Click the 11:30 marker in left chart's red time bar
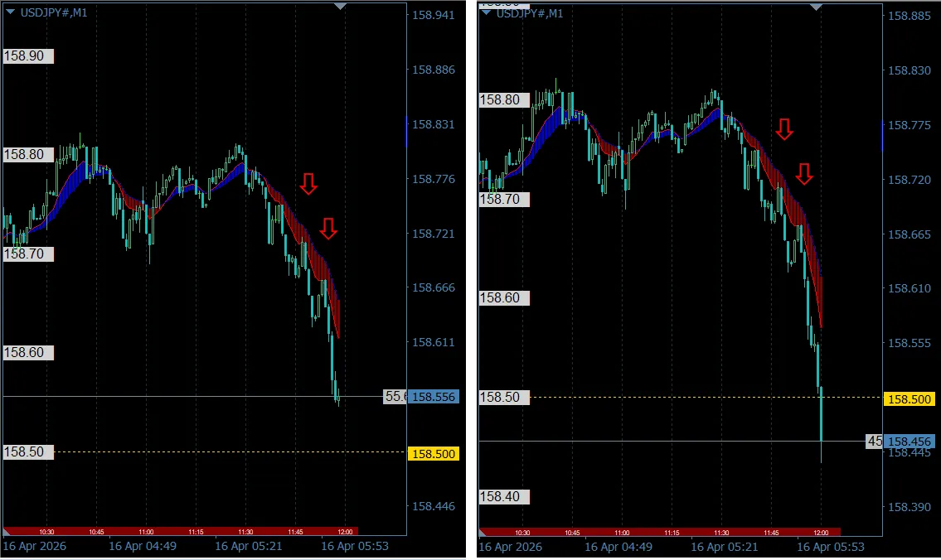The image size is (941, 560). [x=245, y=532]
